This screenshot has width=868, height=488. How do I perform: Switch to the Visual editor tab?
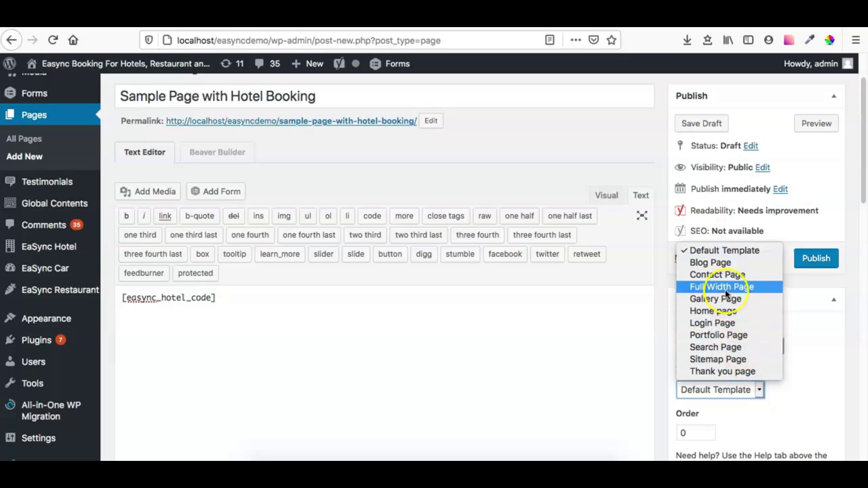tap(606, 195)
